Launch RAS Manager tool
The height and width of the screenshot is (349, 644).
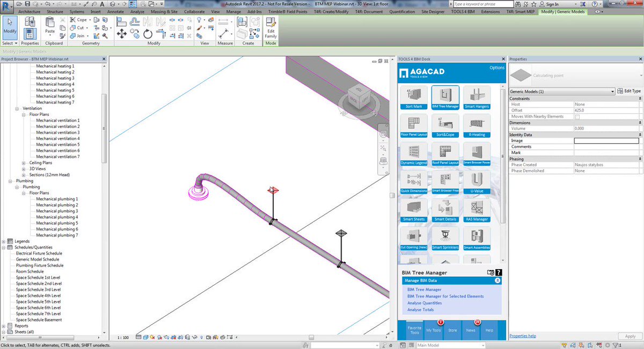[x=477, y=211]
